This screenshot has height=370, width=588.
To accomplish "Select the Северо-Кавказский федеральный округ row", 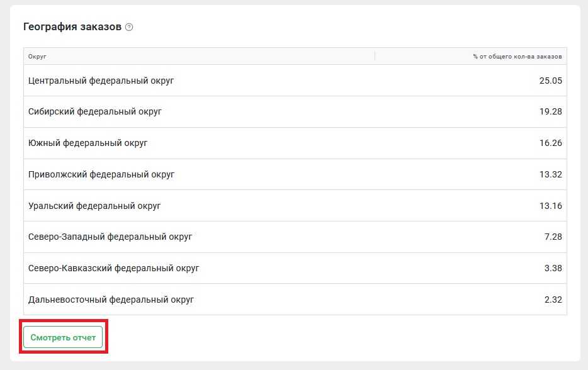I will [x=295, y=268].
